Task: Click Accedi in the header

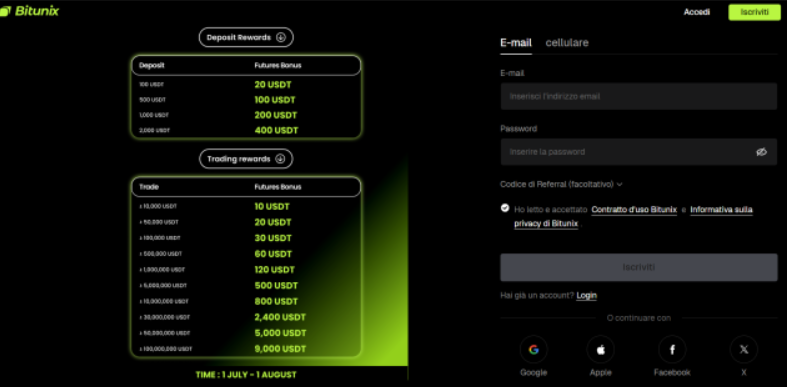Action: coord(697,12)
